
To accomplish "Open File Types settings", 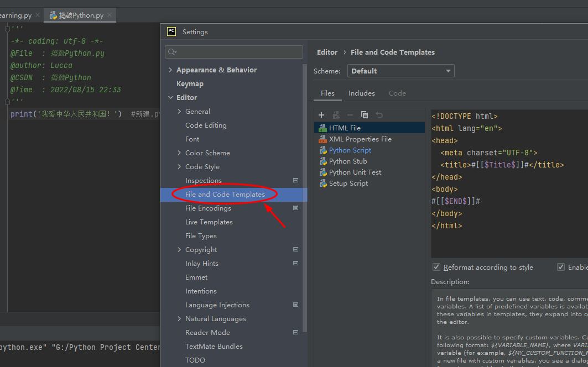I will click(x=201, y=236).
